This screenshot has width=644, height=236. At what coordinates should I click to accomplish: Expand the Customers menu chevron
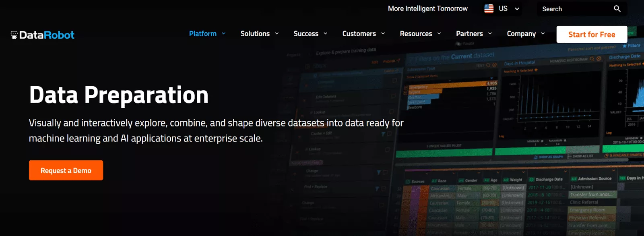[383, 34]
